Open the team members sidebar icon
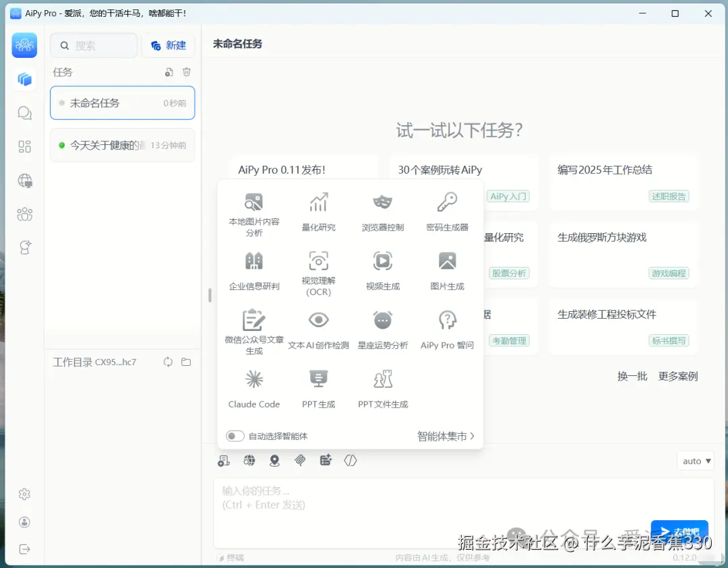 [25, 214]
